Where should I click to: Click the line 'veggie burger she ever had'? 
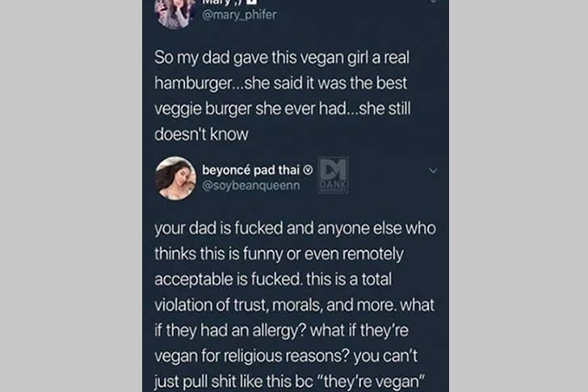(x=283, y=109)
